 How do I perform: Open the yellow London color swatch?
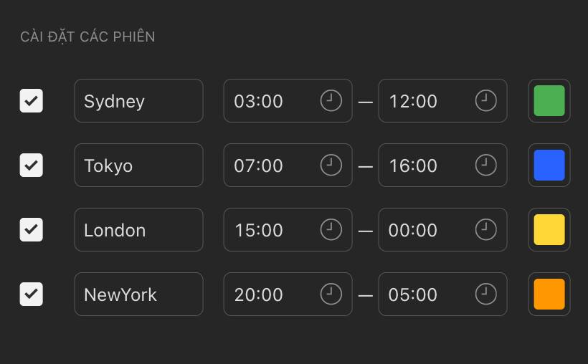(x=549, y=229)
